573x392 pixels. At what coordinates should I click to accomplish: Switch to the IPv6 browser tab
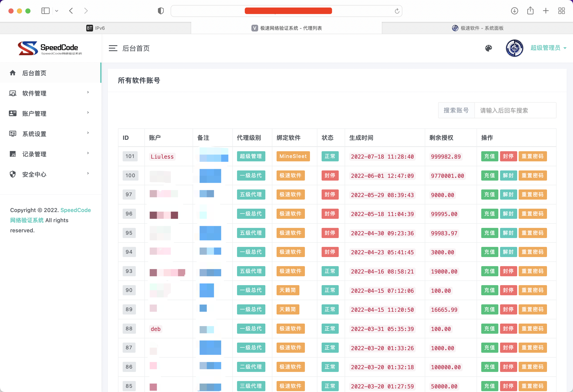click(x=95, y=28)
